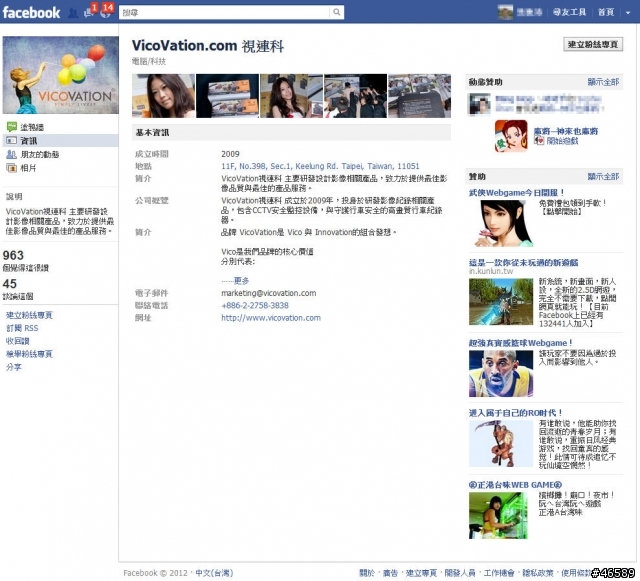Click the info card icon in sidebar
Screen dimensions: 640x581
11,140
